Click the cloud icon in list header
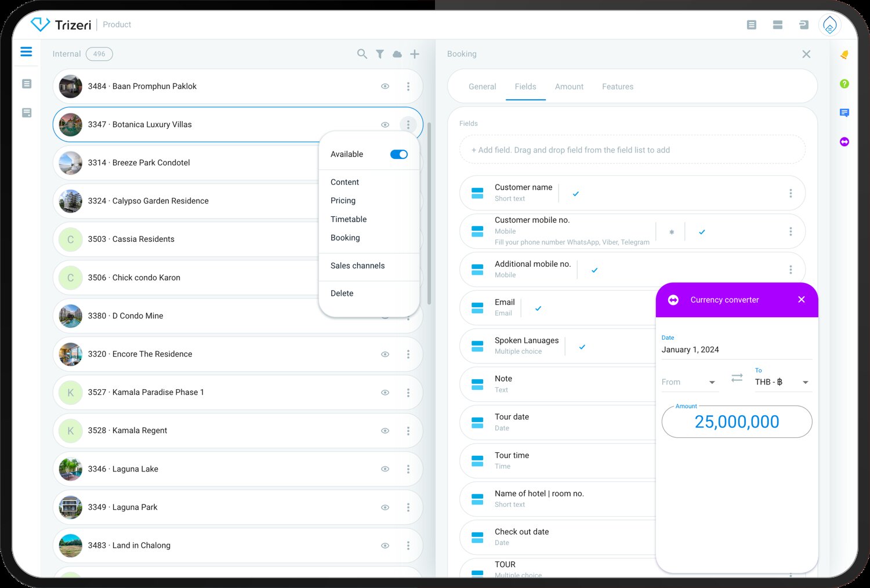 (397, 54)
